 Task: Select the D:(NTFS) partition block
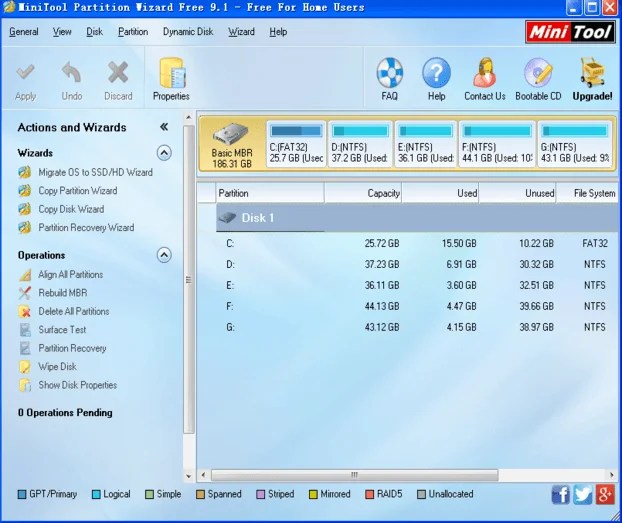click(x=360, y=144)
